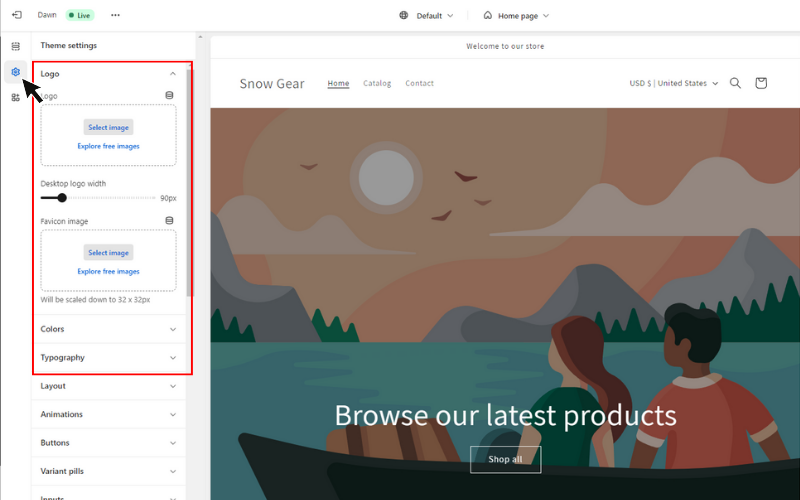
Task: Open the Home page template dropdown
Action: click(x=516, y=16)
